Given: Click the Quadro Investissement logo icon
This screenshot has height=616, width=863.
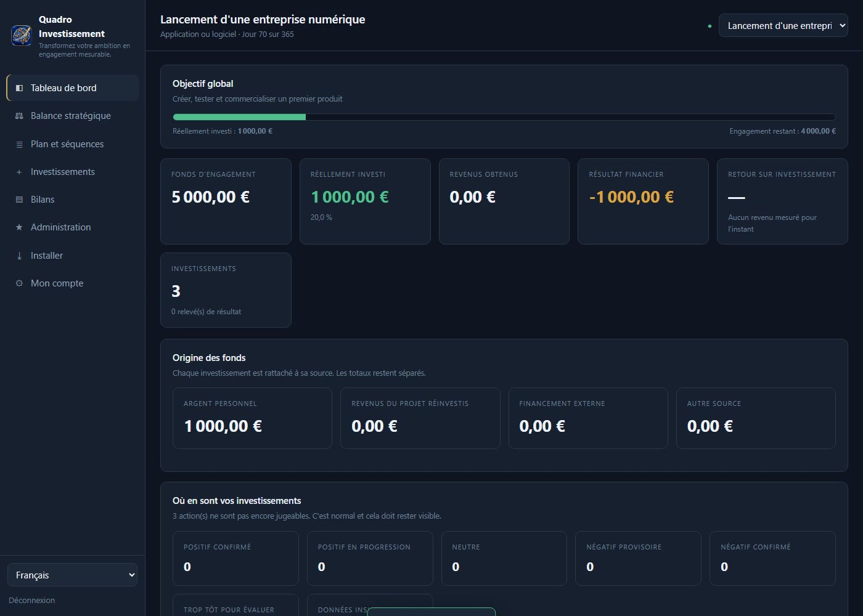Looking at the screenshot, I should click(x=22, y=35).
